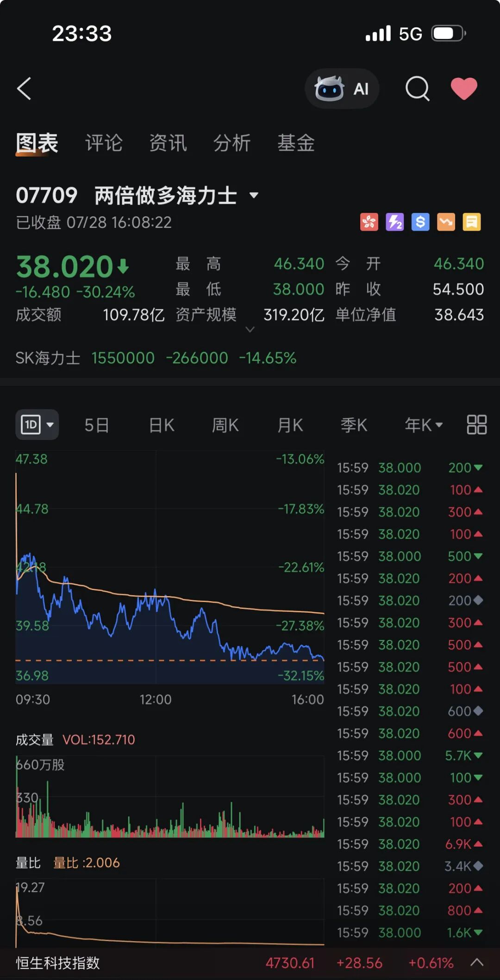Open the AI robot assistant
The height and width of the screenshot is (980, 500).
[342, 88]
